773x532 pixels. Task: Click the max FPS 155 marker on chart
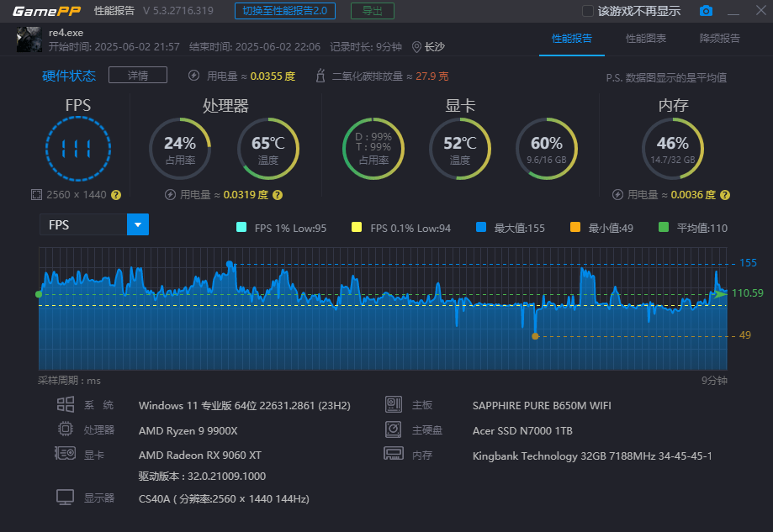coord(230,265)
